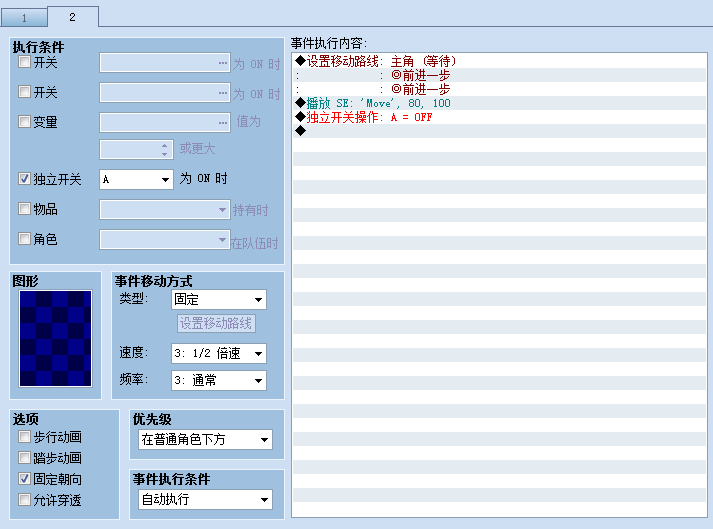Click the second 开关 switch selection field
Image resolution: width=713 pixels, height=529 pixels.
click(165, 92)
